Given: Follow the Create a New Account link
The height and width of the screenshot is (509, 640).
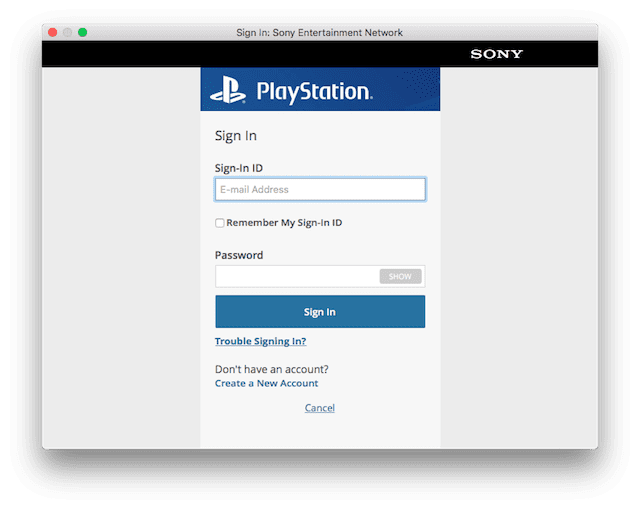Looking at the screenshot, I should click(266, 383).
